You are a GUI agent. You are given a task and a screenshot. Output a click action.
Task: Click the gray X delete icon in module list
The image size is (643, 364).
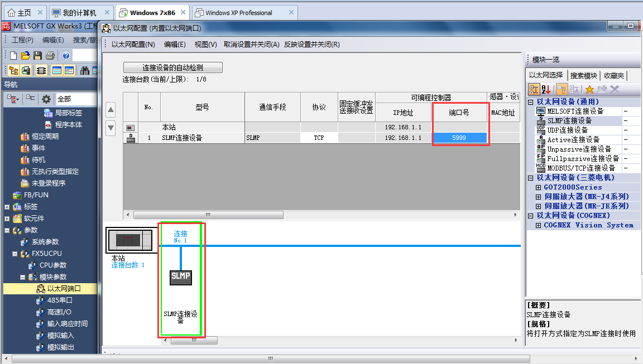615,89
